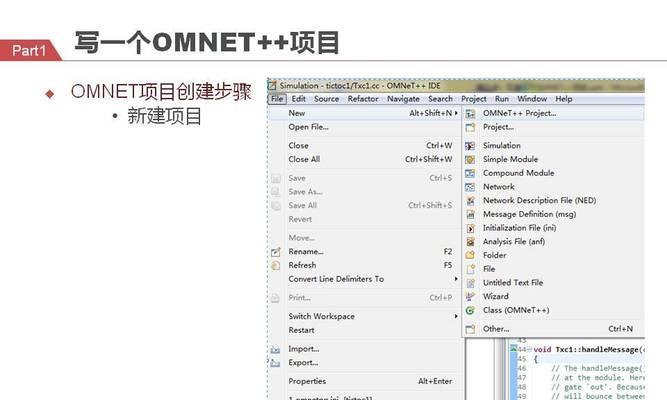Expand the New submenu arrow
This screenshot has width=667, height=400.
[x=456, y=113]
